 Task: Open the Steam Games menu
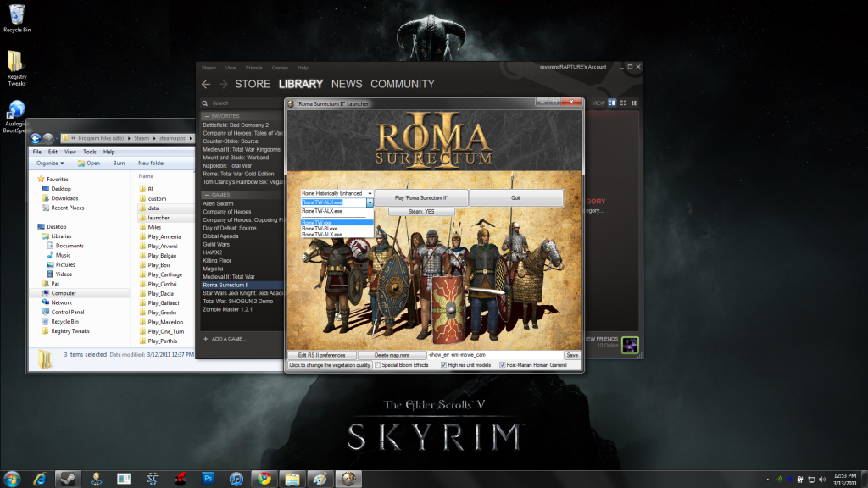280,68
